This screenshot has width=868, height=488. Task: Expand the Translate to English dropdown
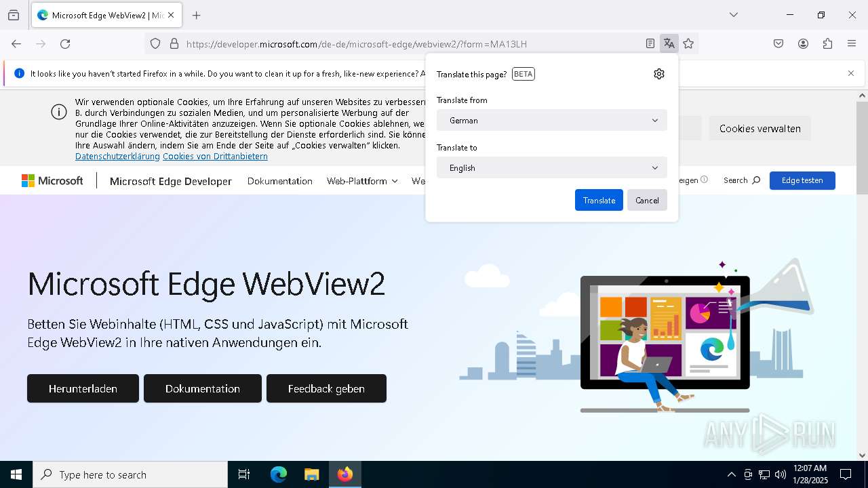point(552,167)
